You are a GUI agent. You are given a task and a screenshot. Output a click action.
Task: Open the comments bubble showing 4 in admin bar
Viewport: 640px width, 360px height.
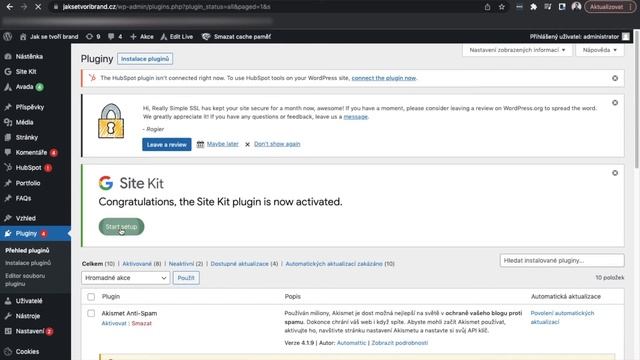[115, 36]
